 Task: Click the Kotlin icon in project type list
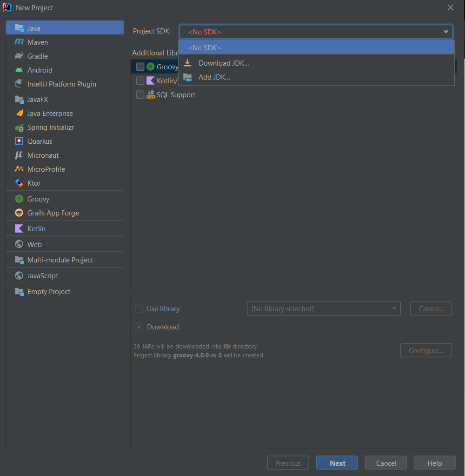pos(19,228)
